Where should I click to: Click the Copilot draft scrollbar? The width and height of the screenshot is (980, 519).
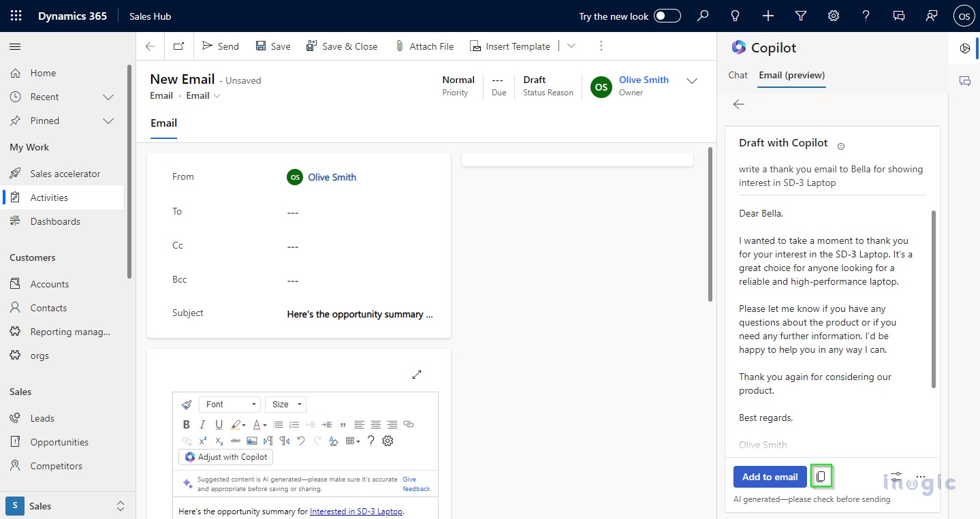(934, 300)
